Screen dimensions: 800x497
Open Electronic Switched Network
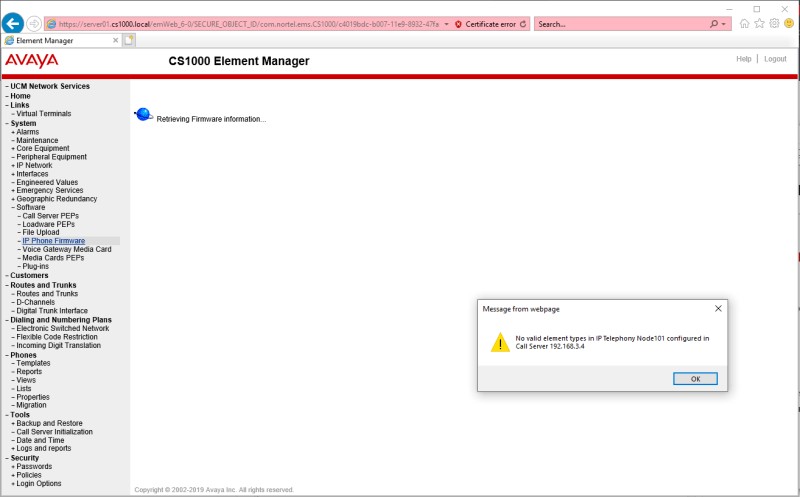pyautogui.click(x=63, y=329)
